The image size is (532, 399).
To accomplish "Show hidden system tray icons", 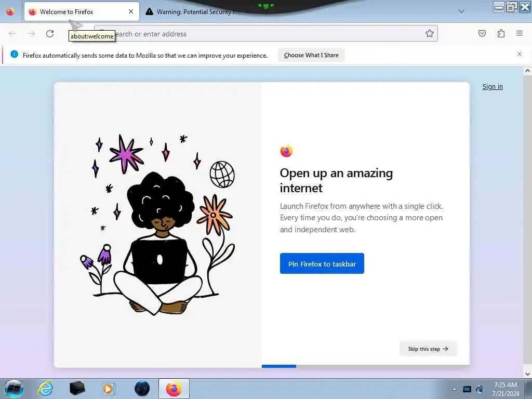I will coord(454,389).
